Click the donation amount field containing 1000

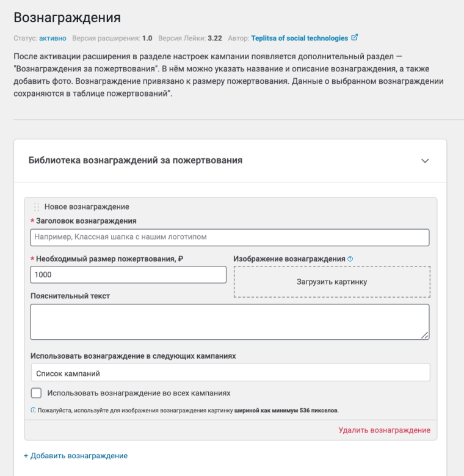[x=128, y=275]
